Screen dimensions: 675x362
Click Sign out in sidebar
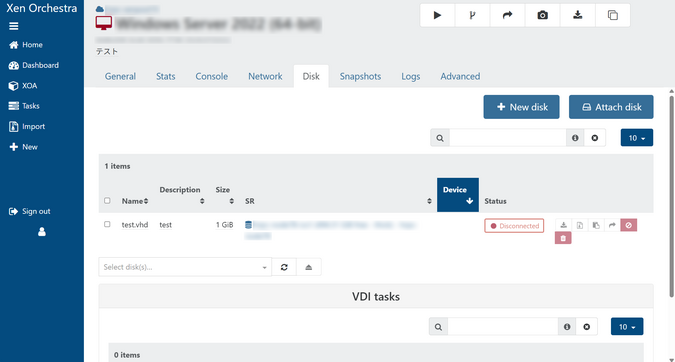tap(29, 211)
